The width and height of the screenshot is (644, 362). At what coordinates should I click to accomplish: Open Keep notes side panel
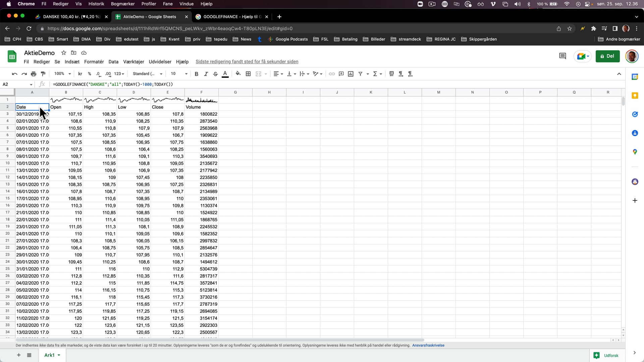point(635,96)
